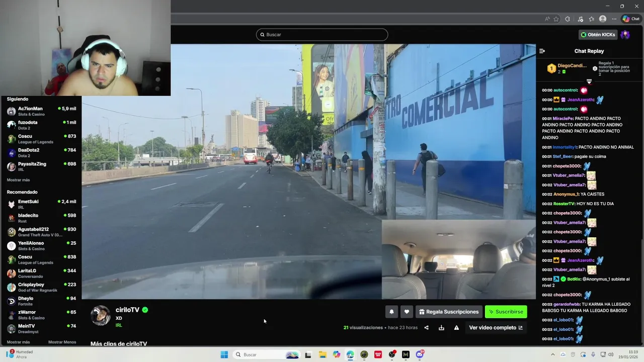Image resolution: width=644 pixels, height=362 pixels.
Task: Click 'Regala Suscripciones' button
Action: point(449,312)
